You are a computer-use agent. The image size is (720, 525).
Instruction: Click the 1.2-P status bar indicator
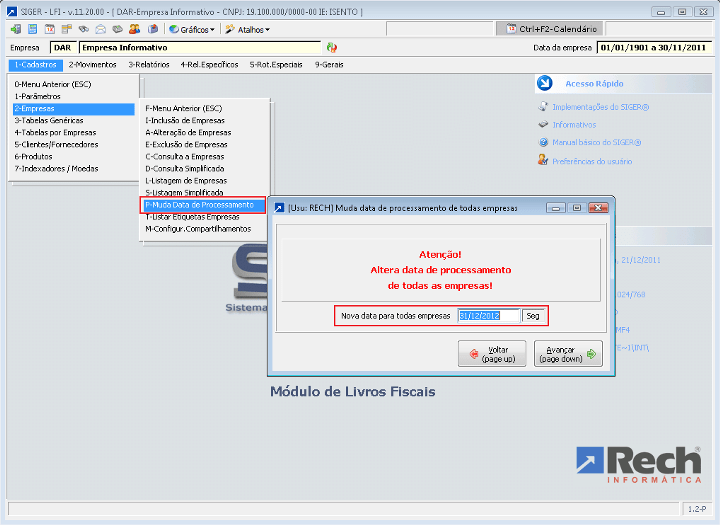coord(697,509)
